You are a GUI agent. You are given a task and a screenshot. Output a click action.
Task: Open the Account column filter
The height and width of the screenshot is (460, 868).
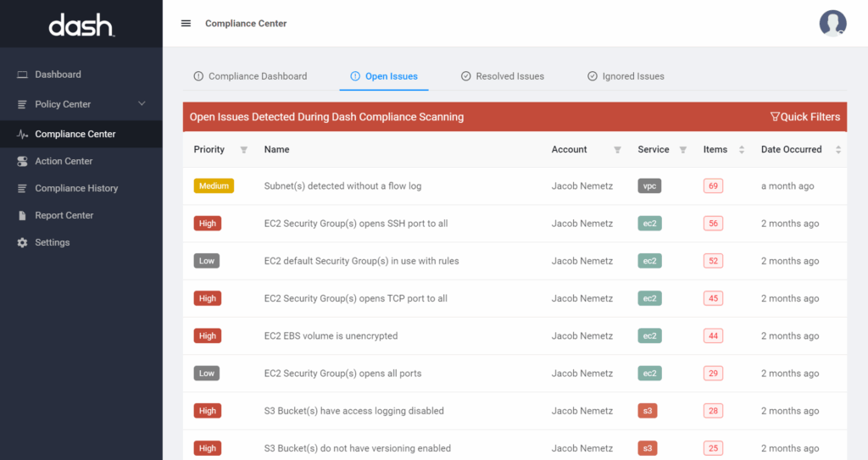tap(617, 150)
